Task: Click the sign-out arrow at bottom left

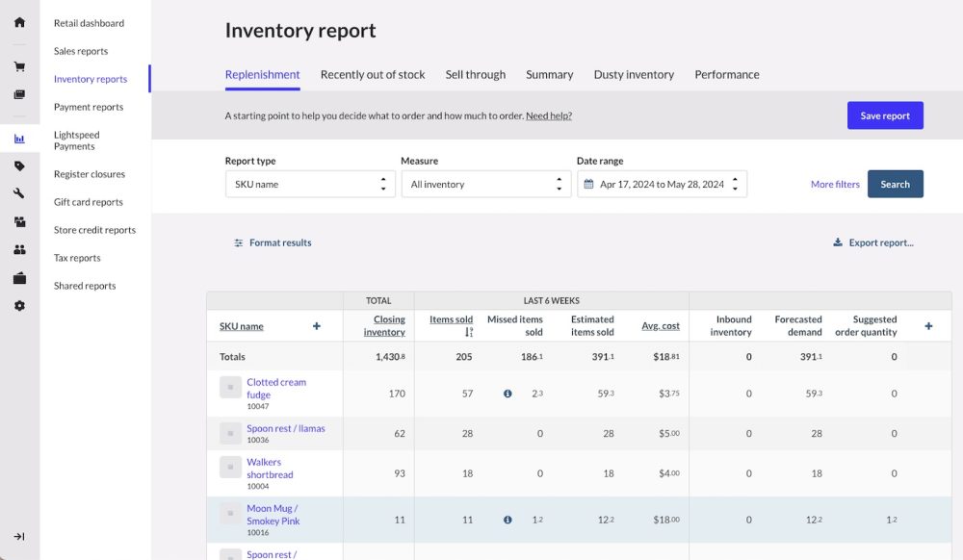Action: point(17,537)
